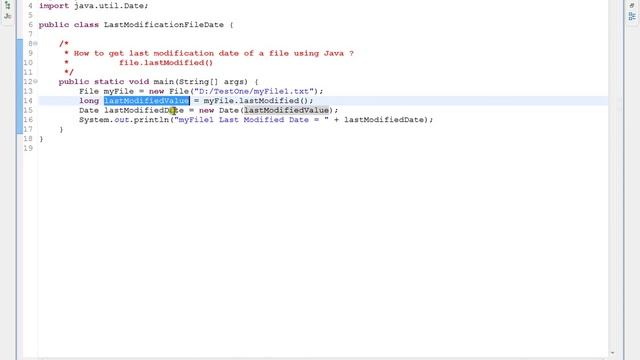
Task: Click the file path string "D:/TestOne/myFile1.txt"
Action: (254, 91)
